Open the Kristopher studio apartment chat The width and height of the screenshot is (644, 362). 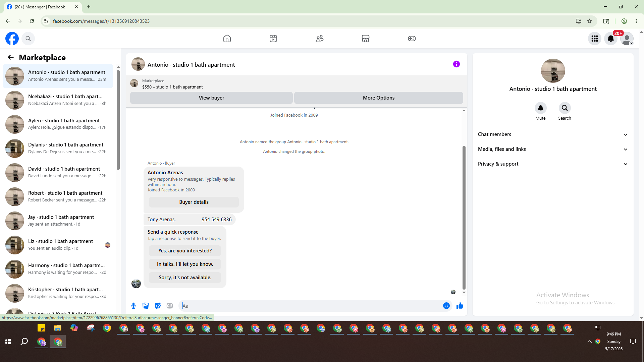click(x=58, y=293)
